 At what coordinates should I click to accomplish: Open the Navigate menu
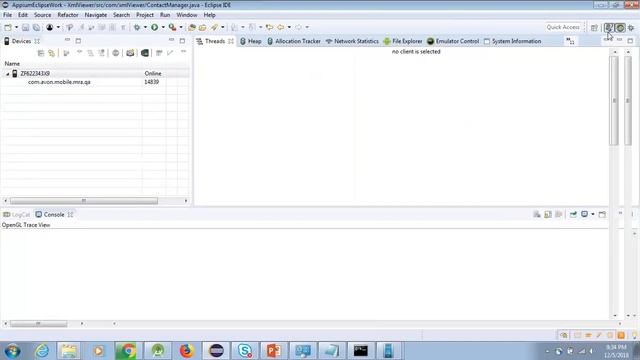pyautogui.click(x=96, y=15)
